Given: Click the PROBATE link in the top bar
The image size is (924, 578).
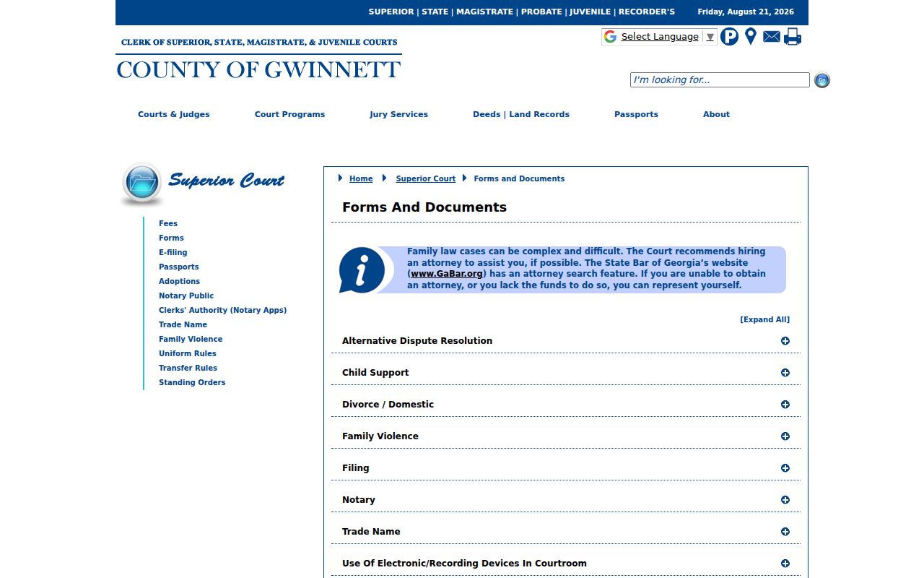Looking at the screenshot, I should (541, 12).
